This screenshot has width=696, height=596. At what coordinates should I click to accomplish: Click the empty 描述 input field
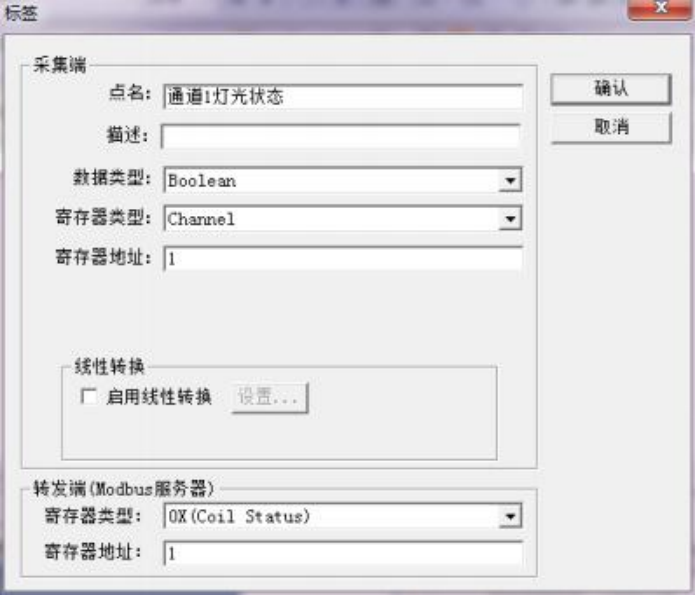340,136
